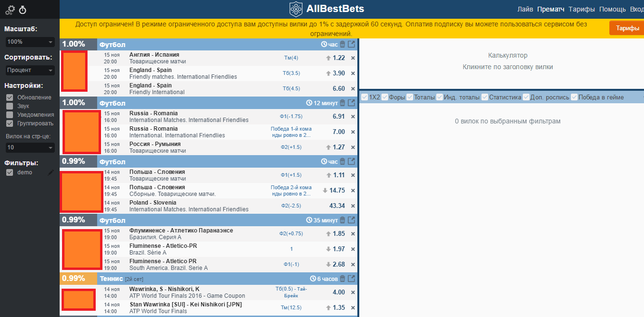The image size is (644, 317).
Task: Toggle the Обновление checkbox
Action: click(10, 98)
